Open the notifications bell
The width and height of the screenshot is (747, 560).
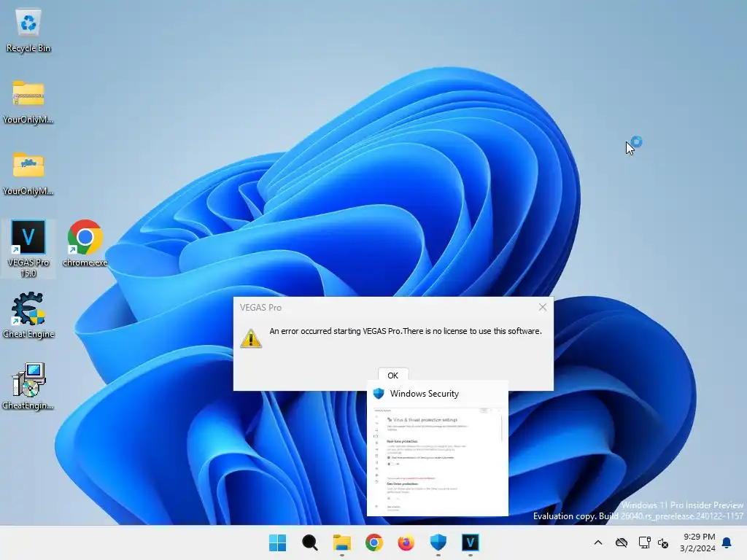point(727,542)
